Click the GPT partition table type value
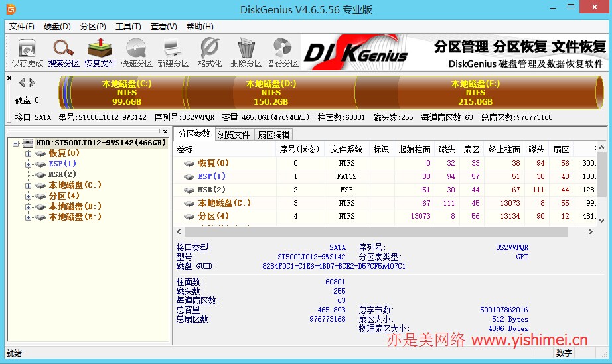The image size is (612, 364). pyautogui.click(x=522, y=257)
